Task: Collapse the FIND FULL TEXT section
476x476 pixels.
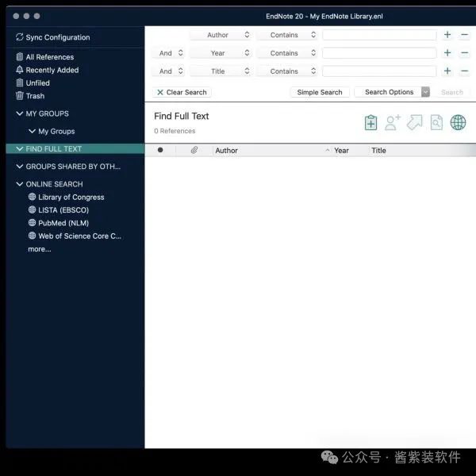Action: pyautogui.click(x=19, y=149)
